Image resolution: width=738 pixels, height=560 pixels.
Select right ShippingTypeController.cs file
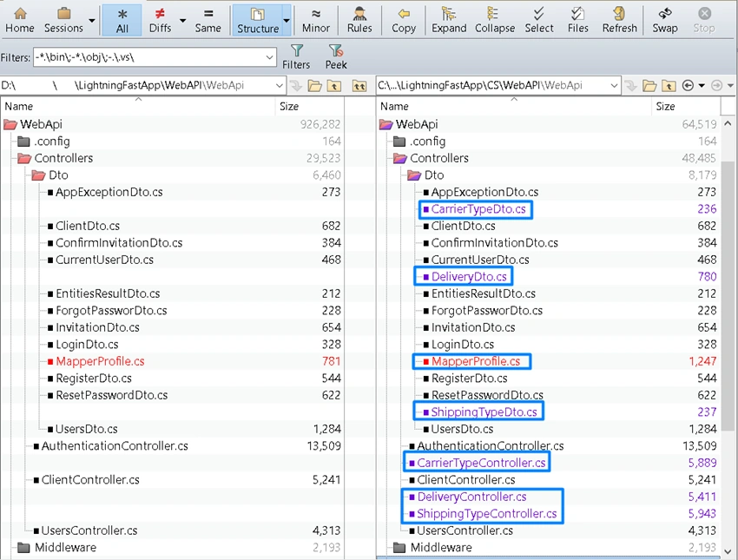[487, 514]
